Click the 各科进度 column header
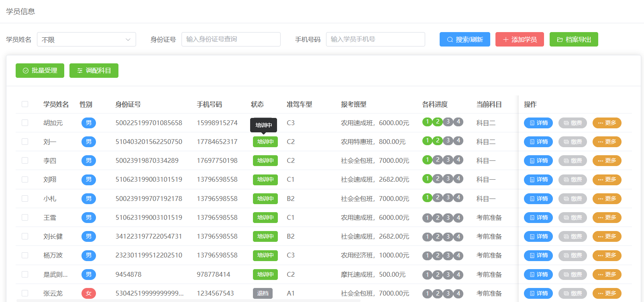 (435, 104)
